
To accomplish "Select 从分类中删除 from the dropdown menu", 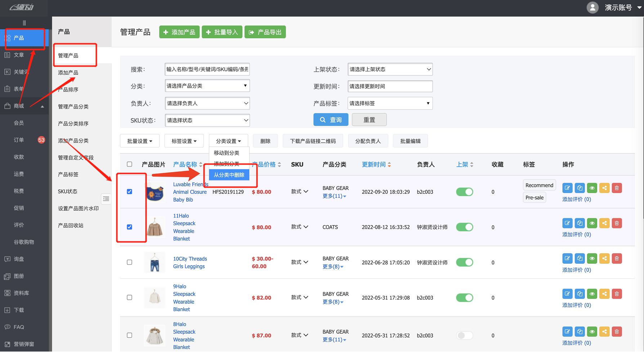I will [229, 175].
